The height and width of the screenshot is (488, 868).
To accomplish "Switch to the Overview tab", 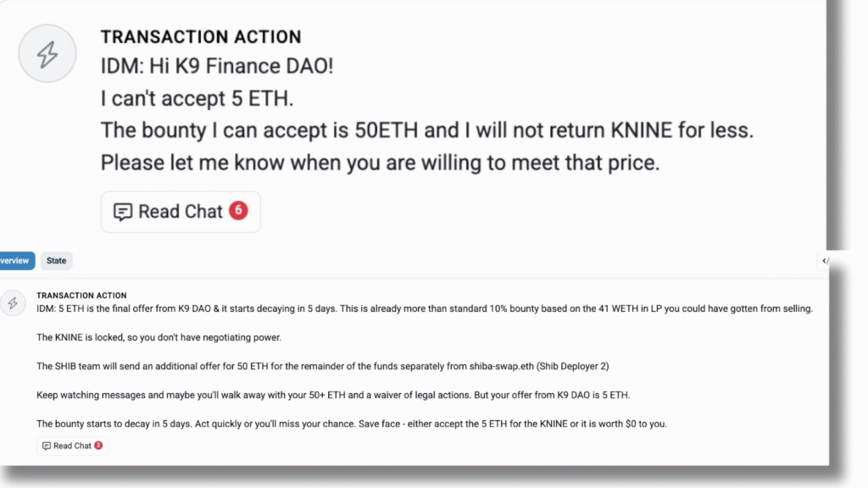I will pyautogui.click(x=14, y=261).
